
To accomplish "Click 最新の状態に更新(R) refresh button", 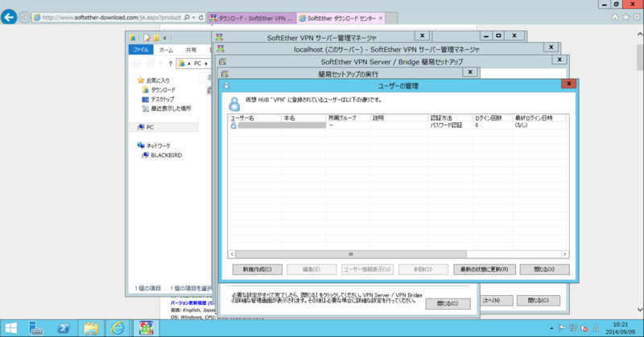I will point(485,269).
